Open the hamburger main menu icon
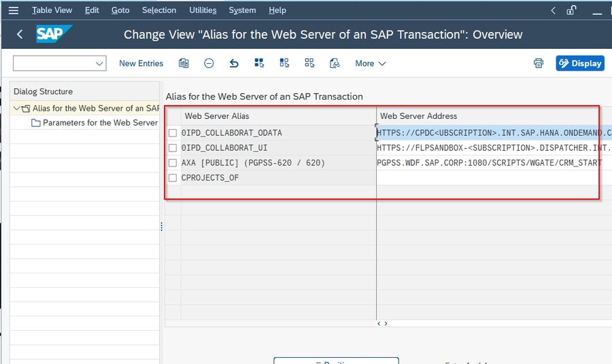 click(14, 10)
